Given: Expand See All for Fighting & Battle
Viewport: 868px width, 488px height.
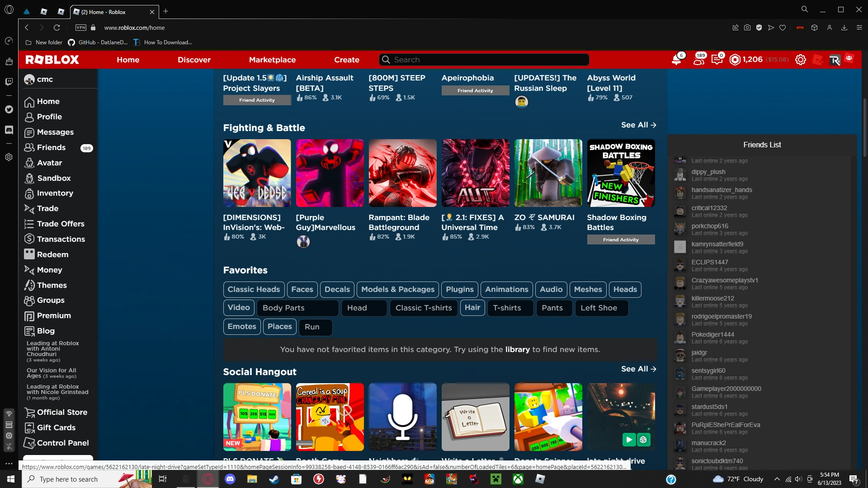Looking at the screenshot, I should tap(638, 125).
